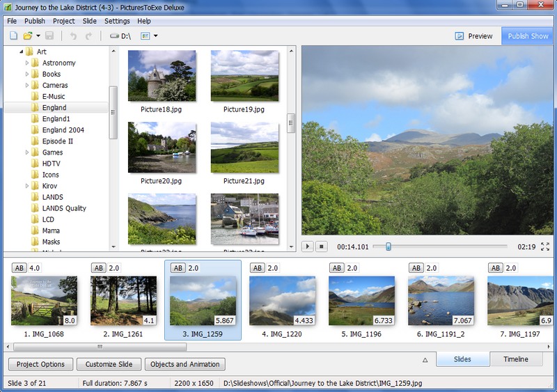The width and height of the screenshot is (557, 392).
Task: Open the recent projects dropdown arrow
Action: 38,36
